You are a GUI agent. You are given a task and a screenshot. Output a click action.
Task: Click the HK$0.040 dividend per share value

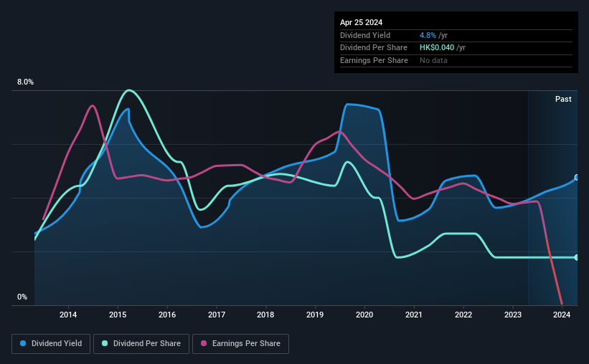coord(437,48)
